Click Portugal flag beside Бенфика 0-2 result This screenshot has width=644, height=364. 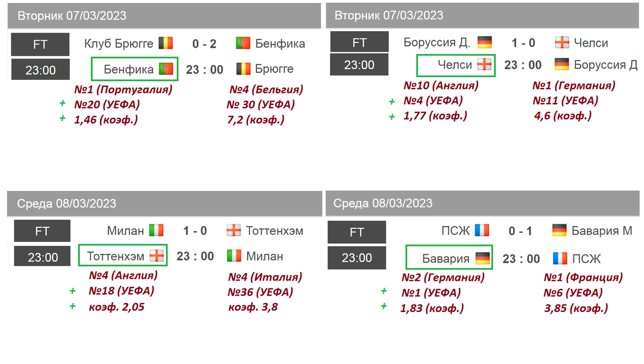click(243, 43)
